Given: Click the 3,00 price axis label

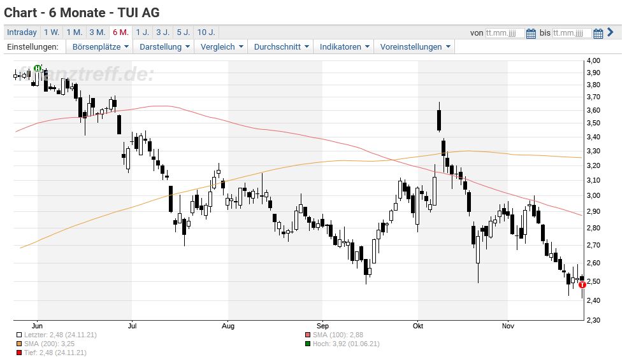Looking at the screenshot, I should pyautogui.click(x=593, y=195).
